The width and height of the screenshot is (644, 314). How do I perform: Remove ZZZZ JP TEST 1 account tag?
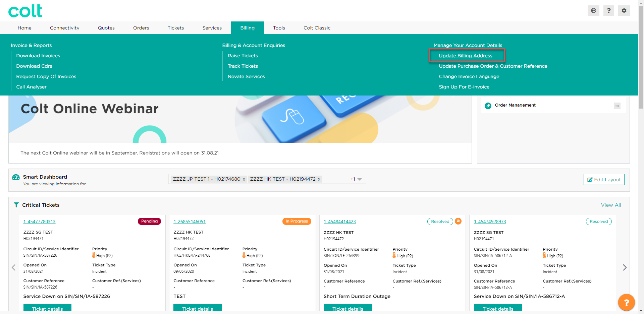(x=244, y=179)
